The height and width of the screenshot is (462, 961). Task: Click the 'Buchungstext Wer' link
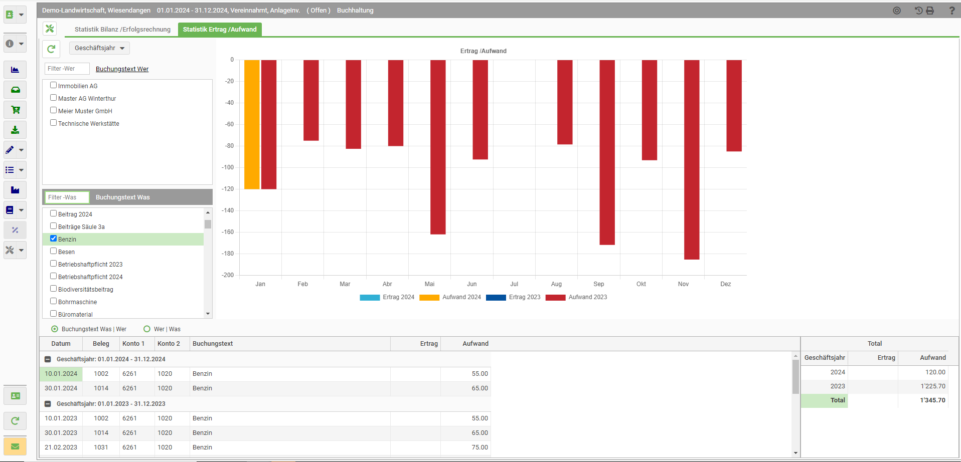[122, 69]
